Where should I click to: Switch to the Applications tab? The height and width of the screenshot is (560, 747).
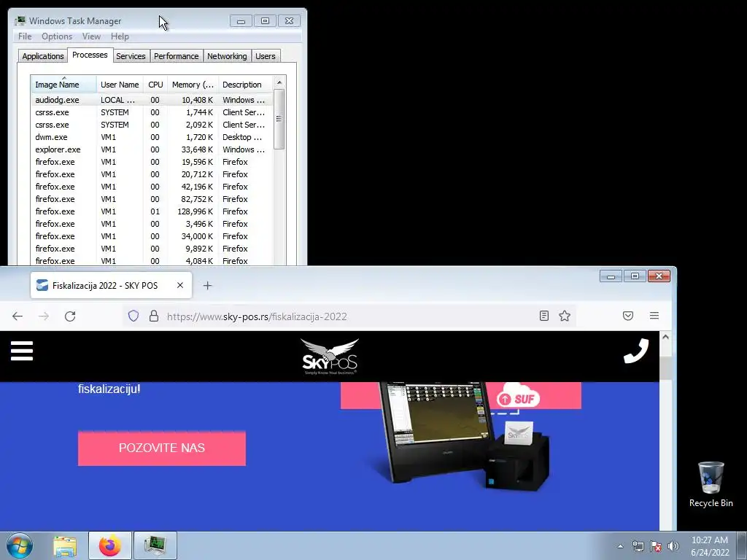click(x=43, y=56)
